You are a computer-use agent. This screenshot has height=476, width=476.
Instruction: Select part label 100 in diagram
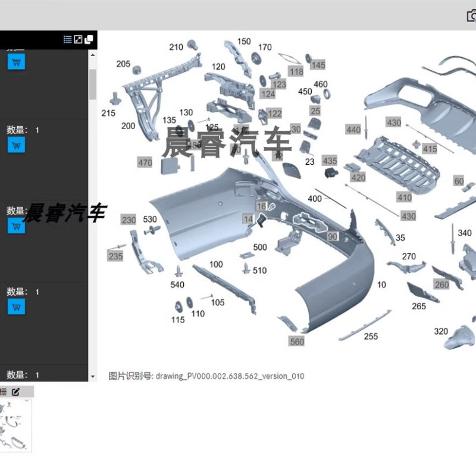pyautogui.click(x=216, y=264)
